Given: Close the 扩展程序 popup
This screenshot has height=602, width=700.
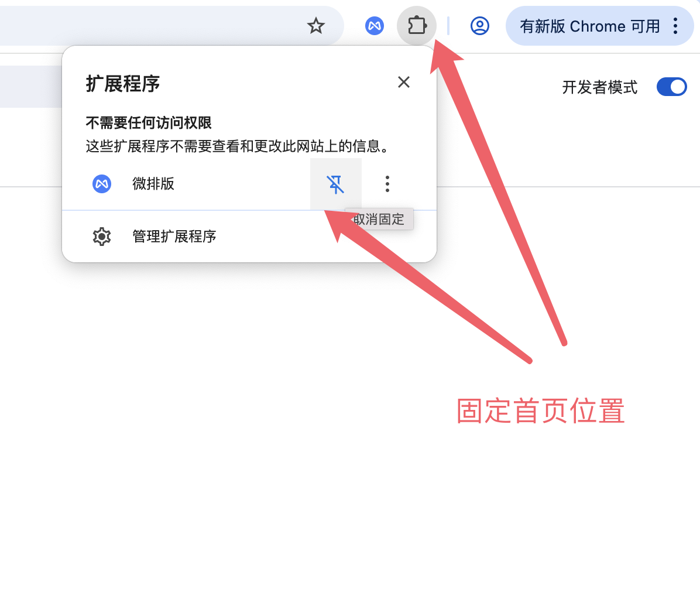Looking at the screenshot, I should (404, 82).
